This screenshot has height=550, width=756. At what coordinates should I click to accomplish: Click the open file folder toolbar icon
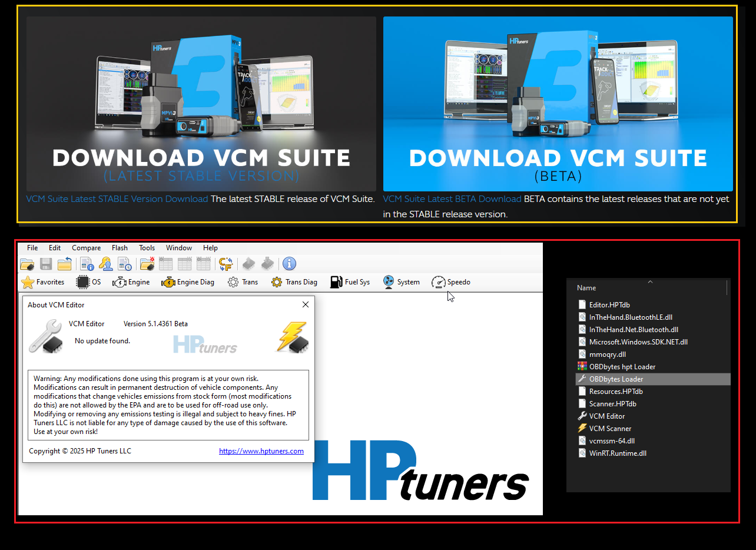point(27,264)
